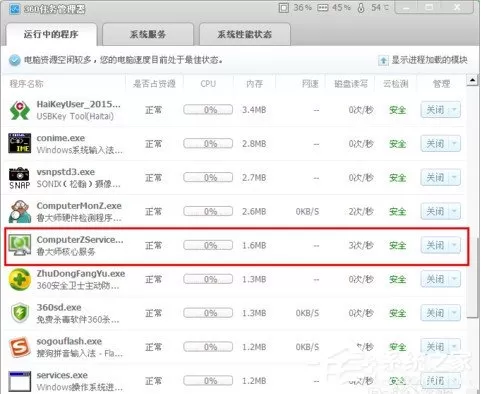Viewport: 481px width, 394px height.
Task: Click the 3.4MB memory value
Action: (254, 110)
